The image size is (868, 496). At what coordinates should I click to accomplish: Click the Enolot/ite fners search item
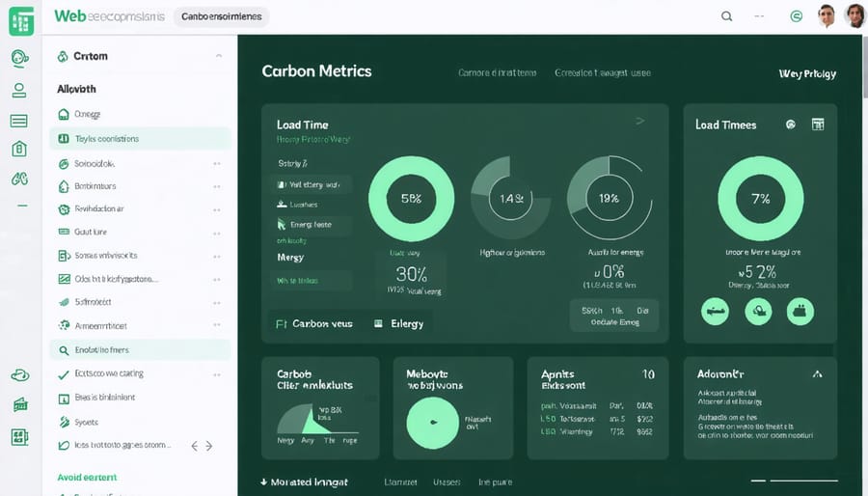[x=140, y=350]
